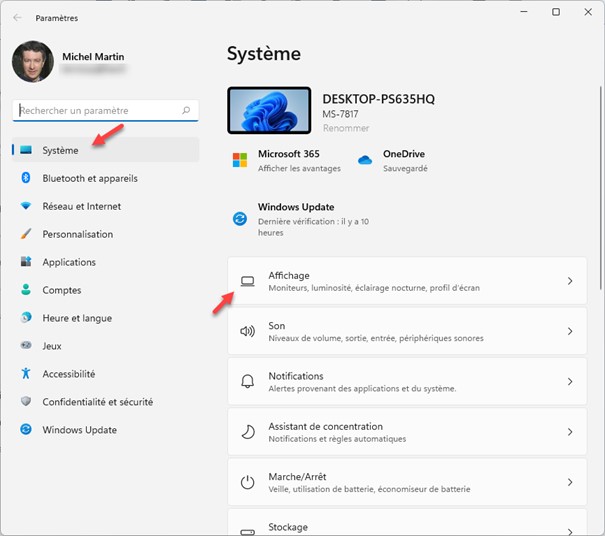Click the Windows Update refresh icon
Viewport: 605px width, 536px height.
point(240,218)
